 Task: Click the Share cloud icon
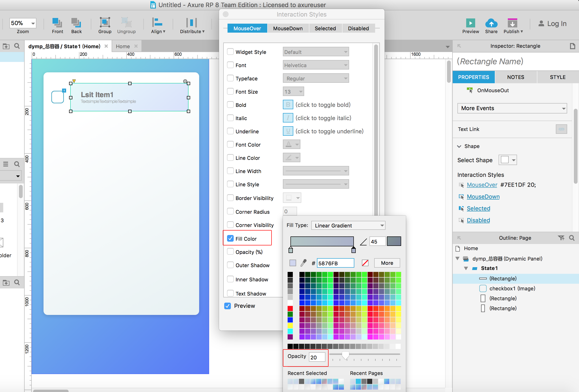[x=491, y=23]
